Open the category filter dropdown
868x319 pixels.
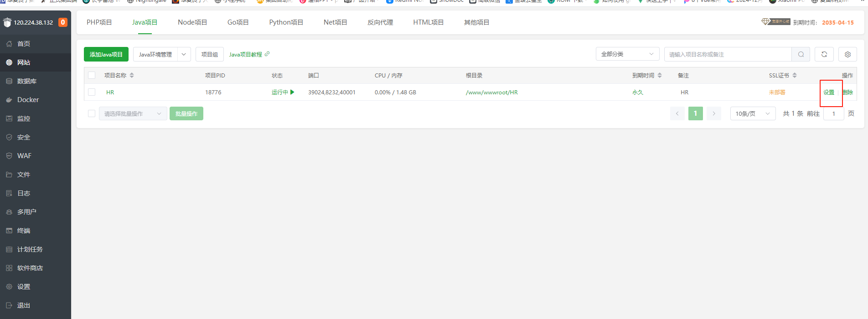click(x=627, y=54)
